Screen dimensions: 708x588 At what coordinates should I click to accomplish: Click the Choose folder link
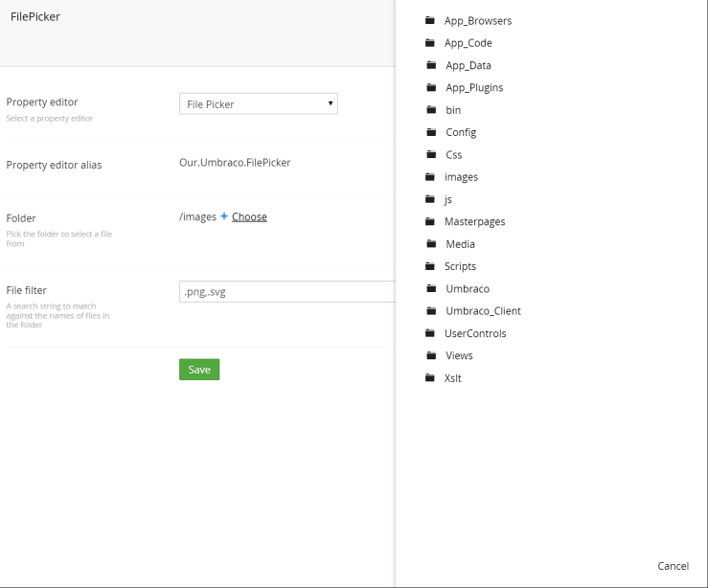pyautogui.click(x=249, y=216)
